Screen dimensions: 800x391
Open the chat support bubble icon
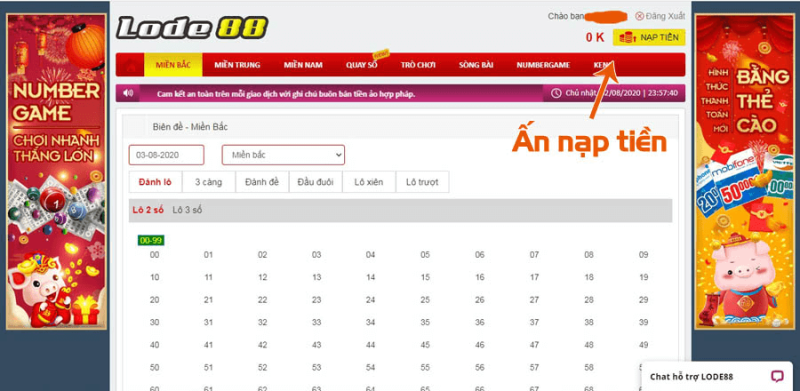tap(777, 377)
